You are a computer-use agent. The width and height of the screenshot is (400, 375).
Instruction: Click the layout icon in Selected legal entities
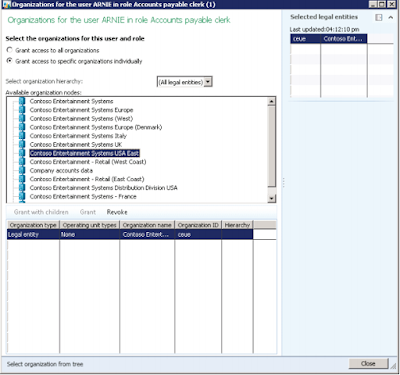379,17
